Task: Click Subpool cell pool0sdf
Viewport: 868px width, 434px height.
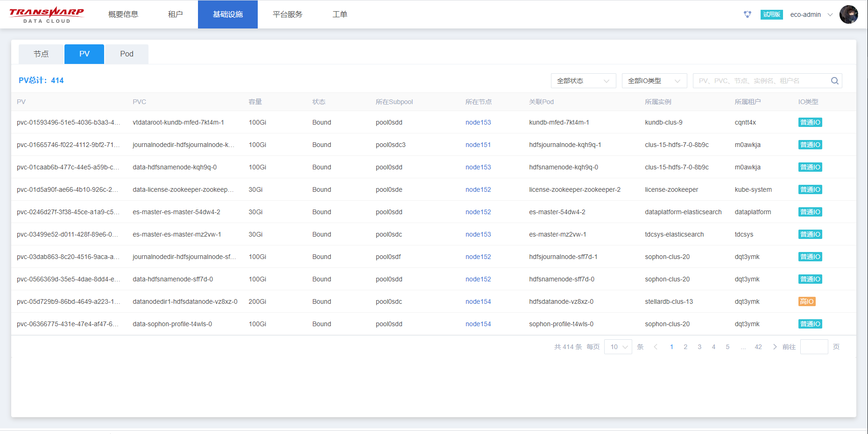Action: point(388,257)
